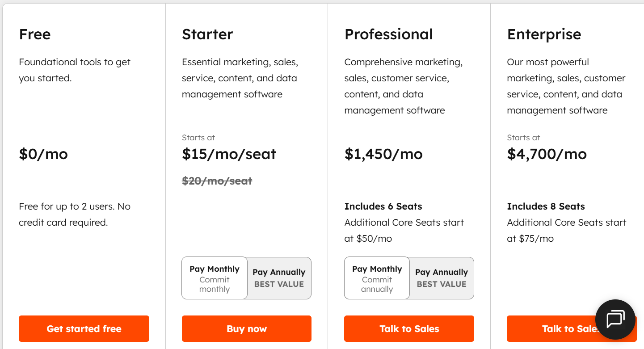The image size is (644, 349).
Task: Click the $15/mo/seat Starter price
Action: 229,154
